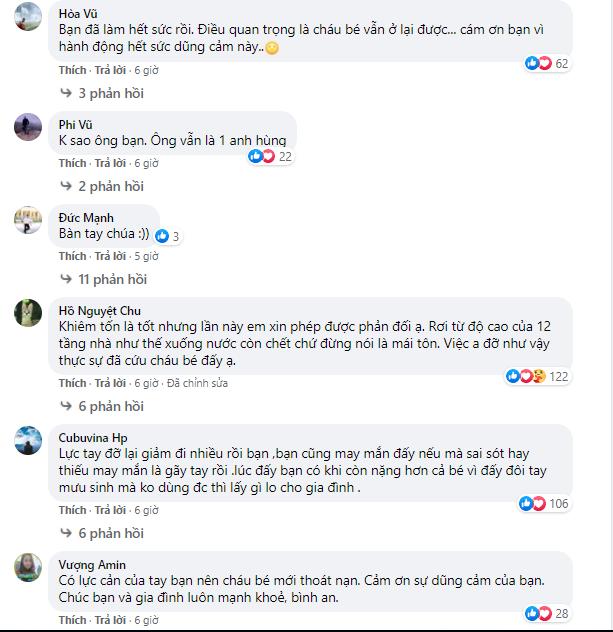Like Đức Mạnh's comment with Thích
613x632 pixels.
72,256
